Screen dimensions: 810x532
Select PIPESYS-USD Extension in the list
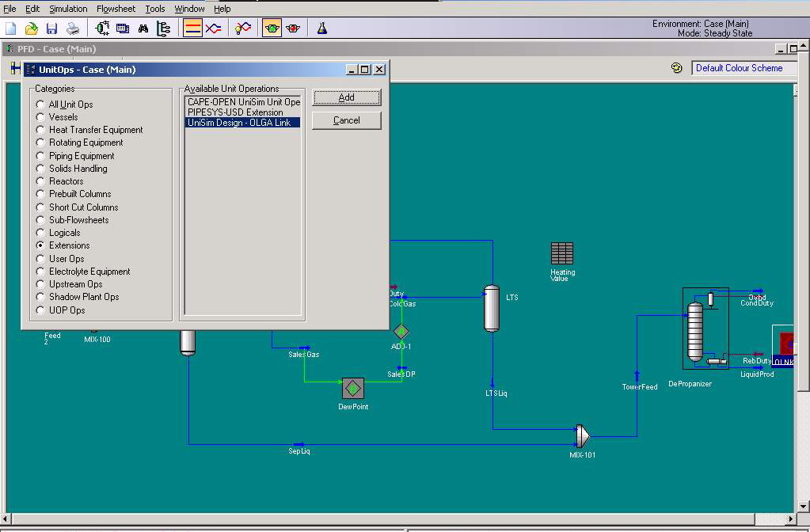[x=243, y=112]
